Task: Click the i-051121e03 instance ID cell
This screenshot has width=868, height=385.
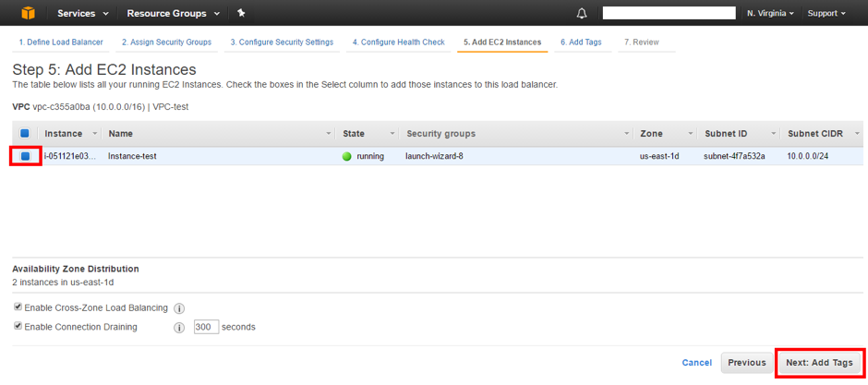Action: (70, 157)
